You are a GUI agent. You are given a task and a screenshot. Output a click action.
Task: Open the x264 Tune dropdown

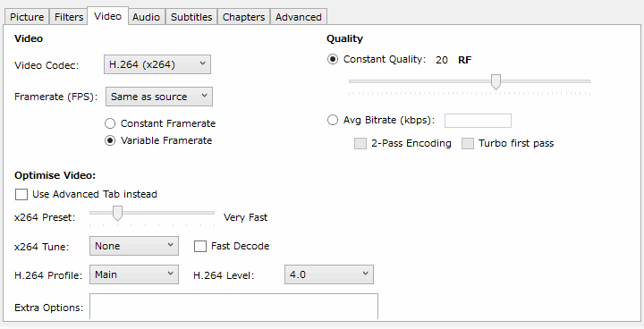[x=134, y=246]
